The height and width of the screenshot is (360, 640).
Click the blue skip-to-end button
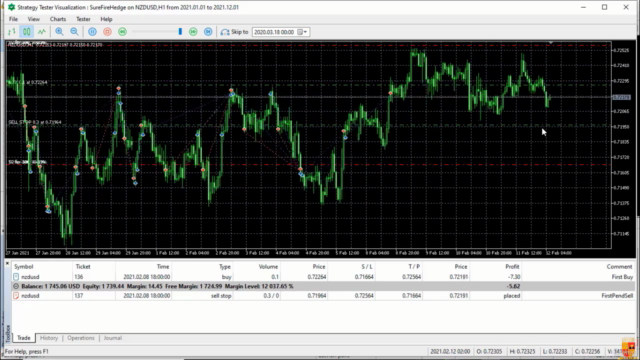pyautogui.click(x=208, y=32)
